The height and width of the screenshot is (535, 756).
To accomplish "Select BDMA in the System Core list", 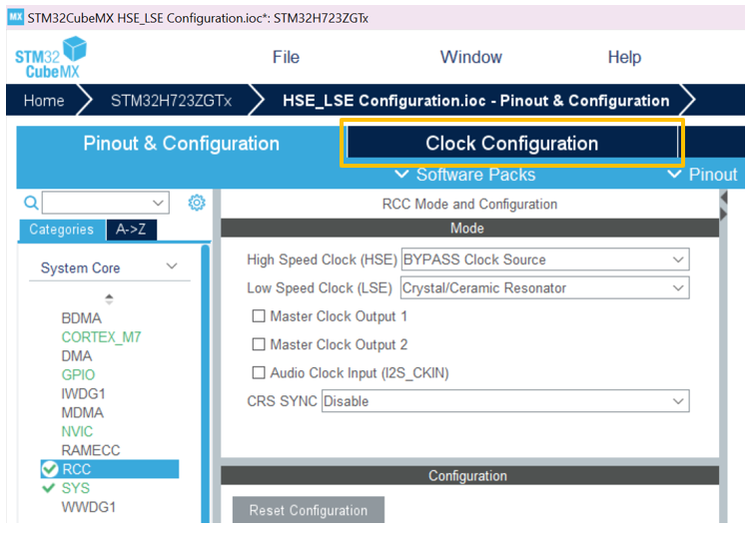I will point(82,318).
